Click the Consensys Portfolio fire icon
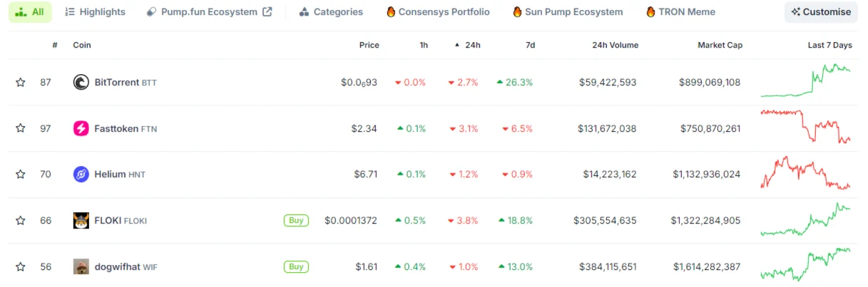The width and height of the screenshot is (868, 287). [x=391, y=12]
